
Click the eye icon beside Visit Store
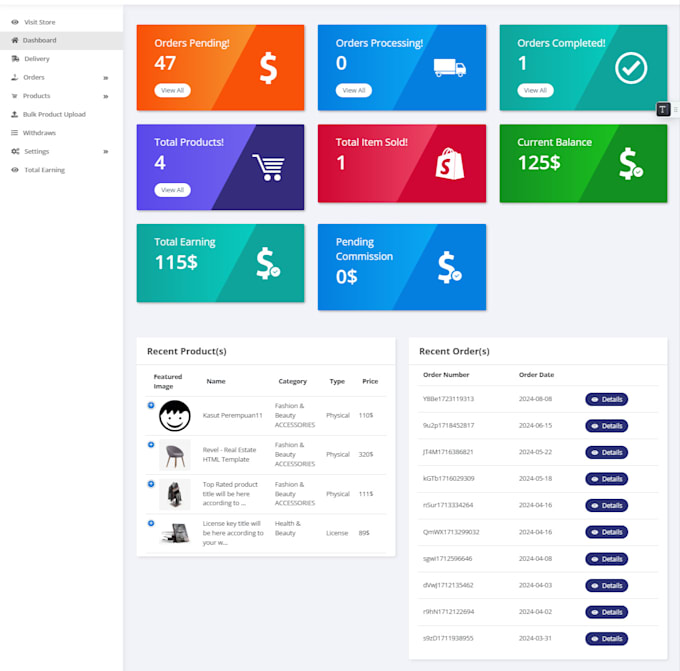tap(15, 22)
